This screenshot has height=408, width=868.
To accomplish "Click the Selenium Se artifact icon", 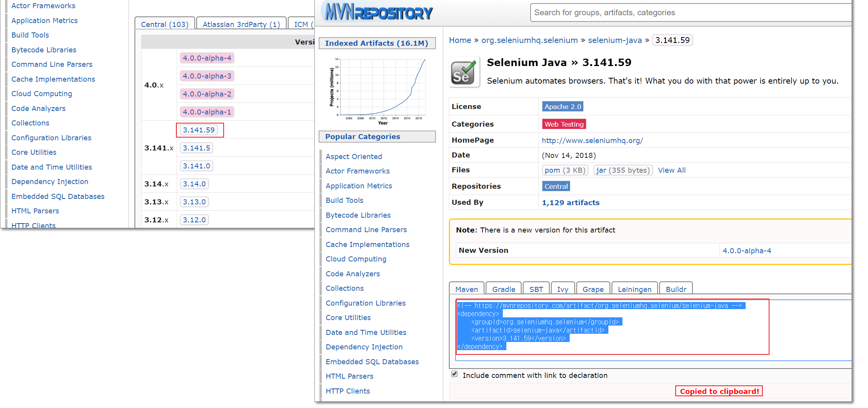I will pos(464,72).
